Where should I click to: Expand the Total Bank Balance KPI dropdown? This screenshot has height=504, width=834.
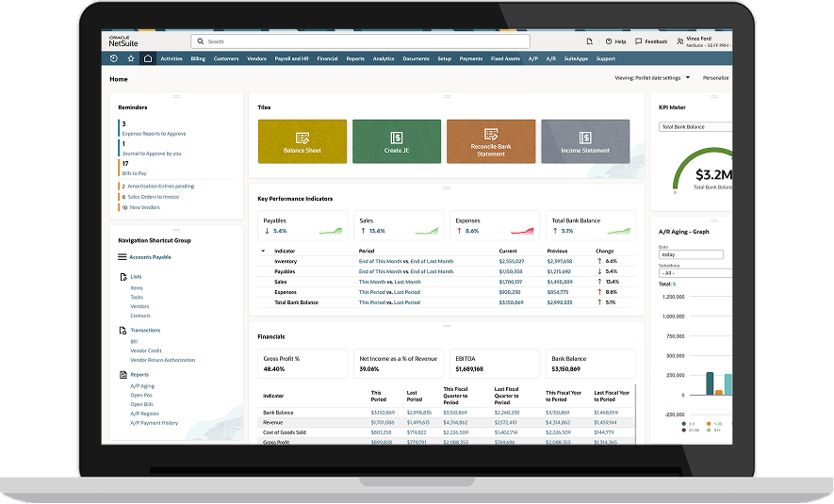coord(695,126)
